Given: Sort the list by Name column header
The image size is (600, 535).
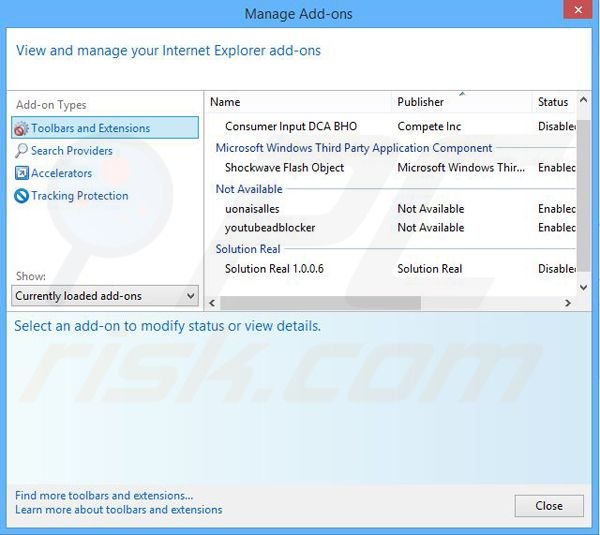Looking at the screenshot, I should 298,102.
